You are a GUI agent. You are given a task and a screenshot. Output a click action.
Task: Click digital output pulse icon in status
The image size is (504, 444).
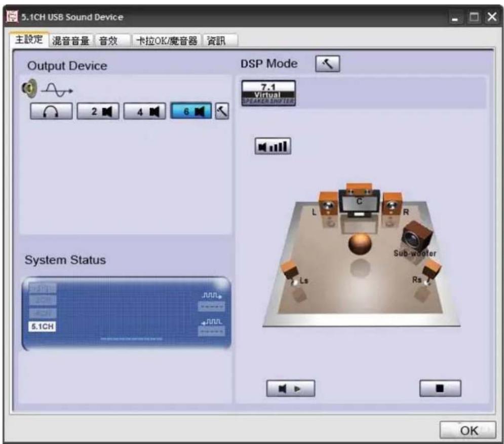point(212,295)
